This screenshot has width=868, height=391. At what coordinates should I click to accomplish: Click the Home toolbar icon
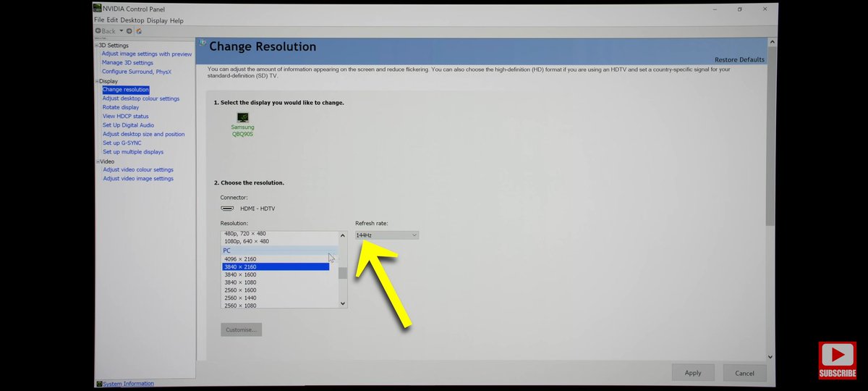[x=139, y=31]
